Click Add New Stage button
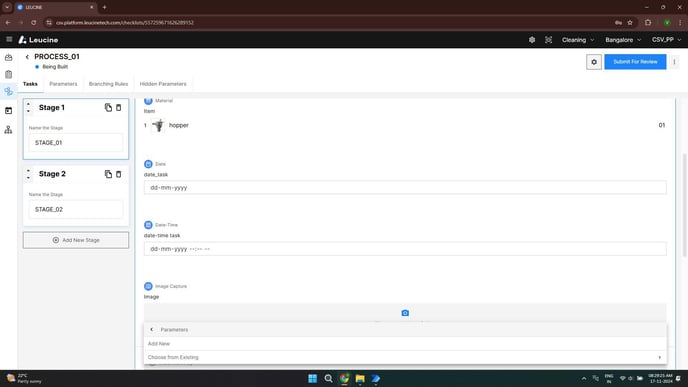The image size is (688, 387). pyautogui.click(x=76, y=240)
